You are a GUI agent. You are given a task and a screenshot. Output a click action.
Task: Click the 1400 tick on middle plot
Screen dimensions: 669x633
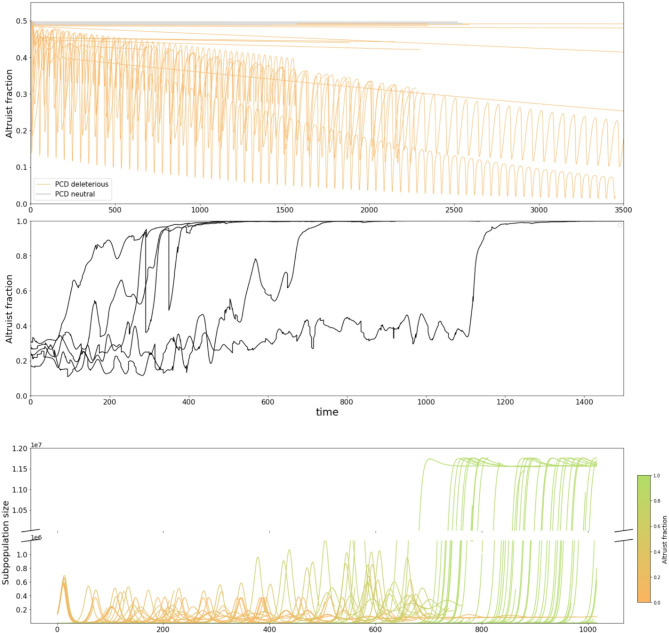point(584,402)
